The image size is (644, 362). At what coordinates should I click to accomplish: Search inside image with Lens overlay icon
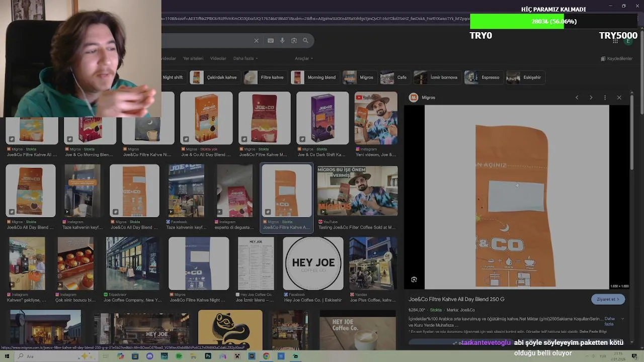coord(414,280)
